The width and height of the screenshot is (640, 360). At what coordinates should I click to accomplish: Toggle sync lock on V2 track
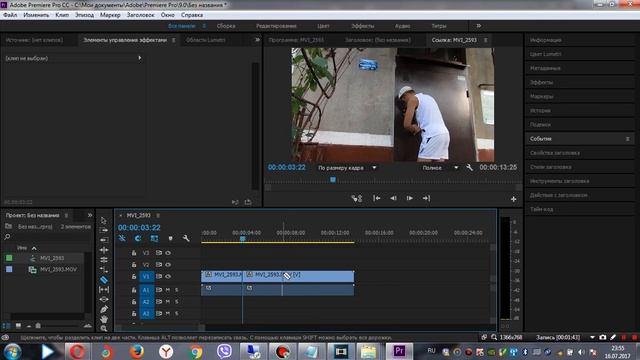tap(159, 264)
